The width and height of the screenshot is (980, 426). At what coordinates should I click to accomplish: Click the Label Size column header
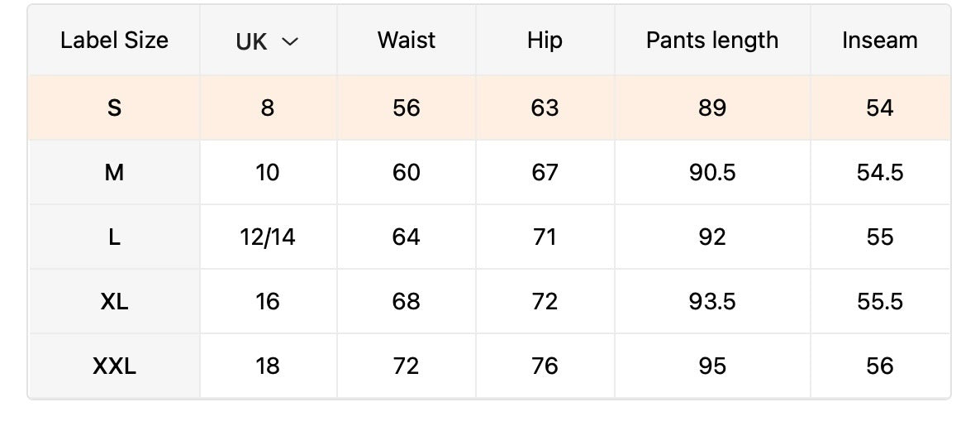click(114, 41)
